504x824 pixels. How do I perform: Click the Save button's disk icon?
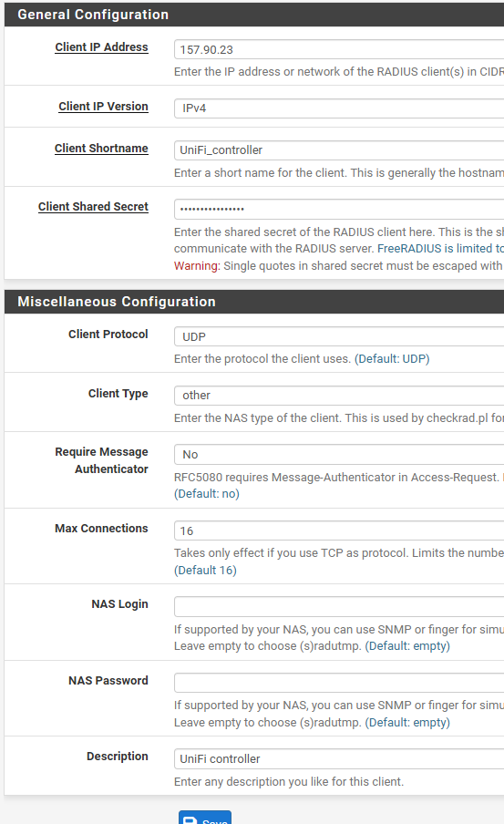190,820
